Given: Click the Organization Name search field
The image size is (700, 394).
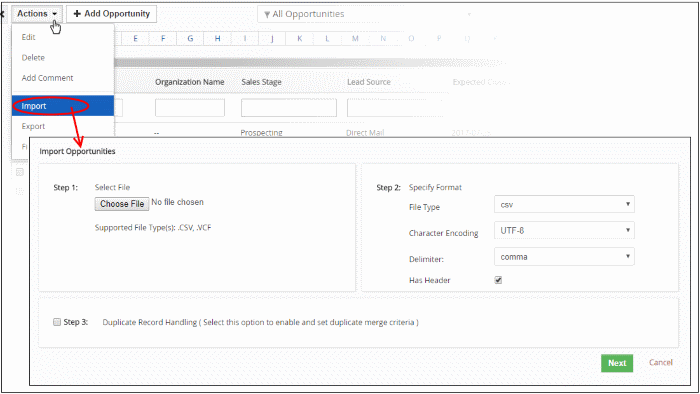Looking at the screenshot, I should pyautogui.click(x=190, y=108).
